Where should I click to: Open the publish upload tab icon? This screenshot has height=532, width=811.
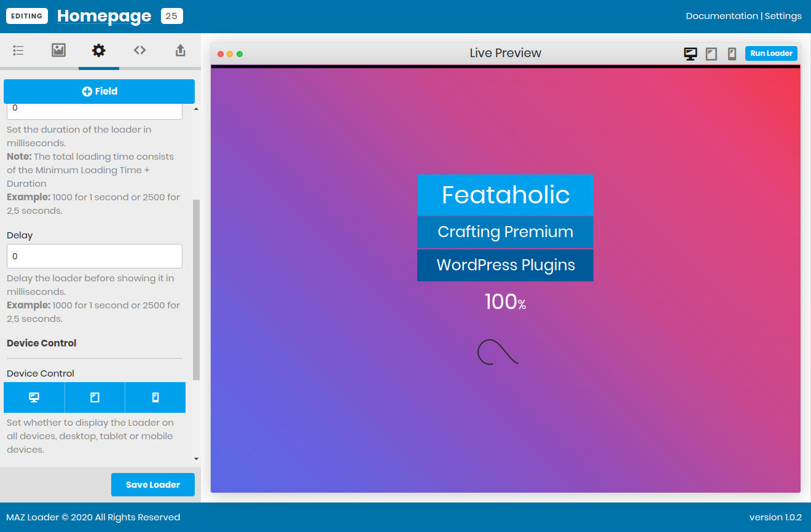point(180,50)
